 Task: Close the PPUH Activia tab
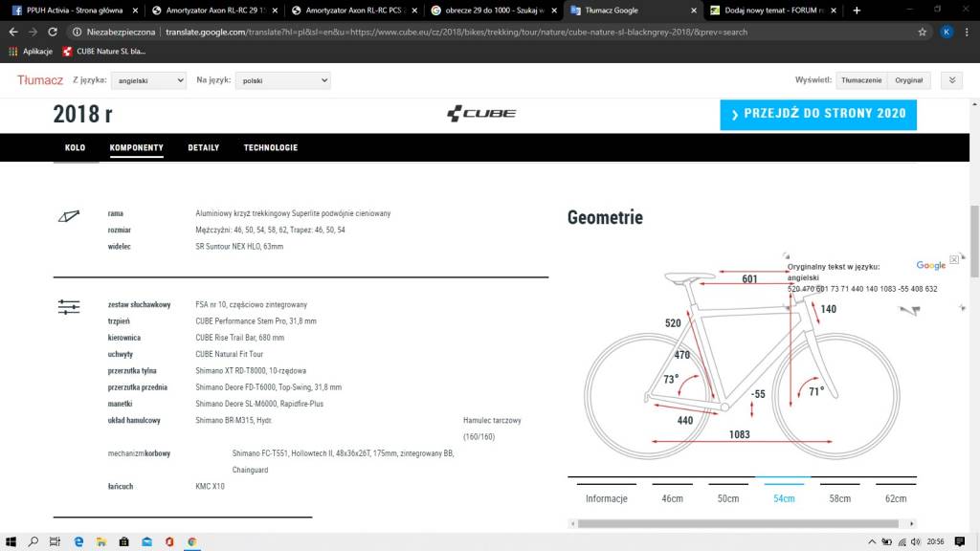(x=135, y=10)
